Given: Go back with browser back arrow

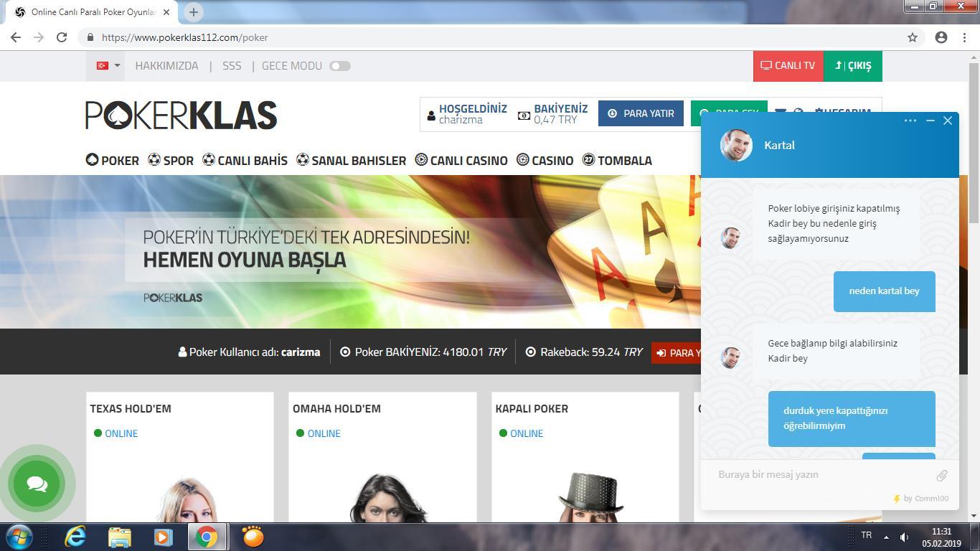Looking at the screenshot, I should tap(16, 37).
